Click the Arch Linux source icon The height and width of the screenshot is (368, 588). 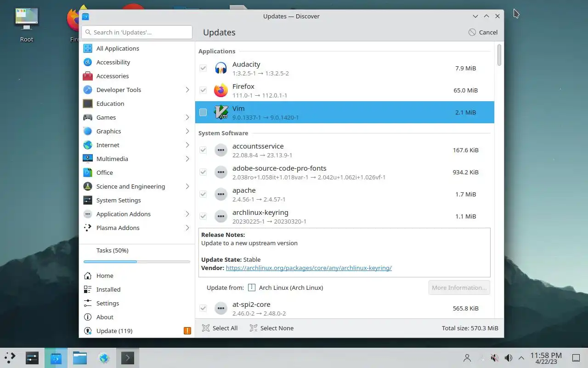pos(251,287)
